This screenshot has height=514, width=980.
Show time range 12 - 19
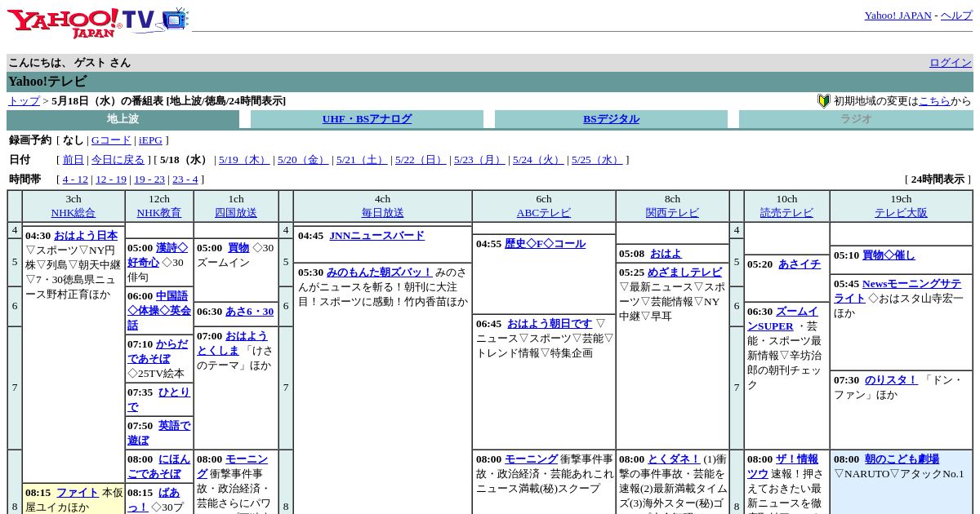point(111,179)
